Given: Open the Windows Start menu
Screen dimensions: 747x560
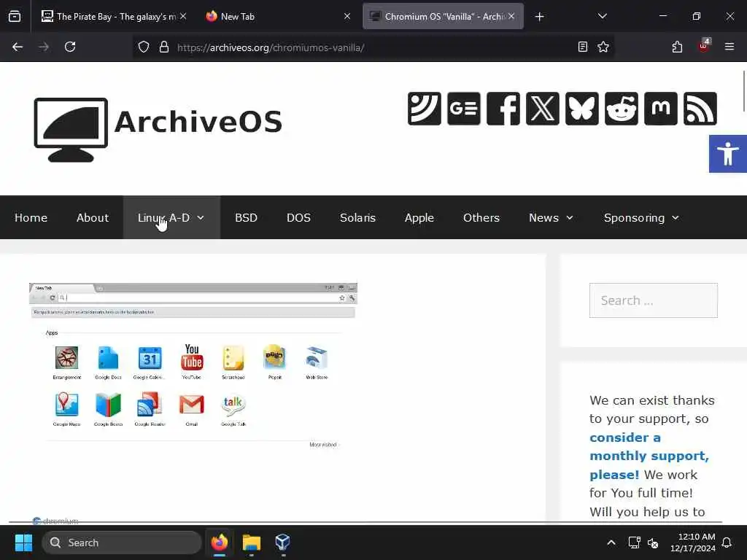Looking at the screenshot, I should pos(23,542).
